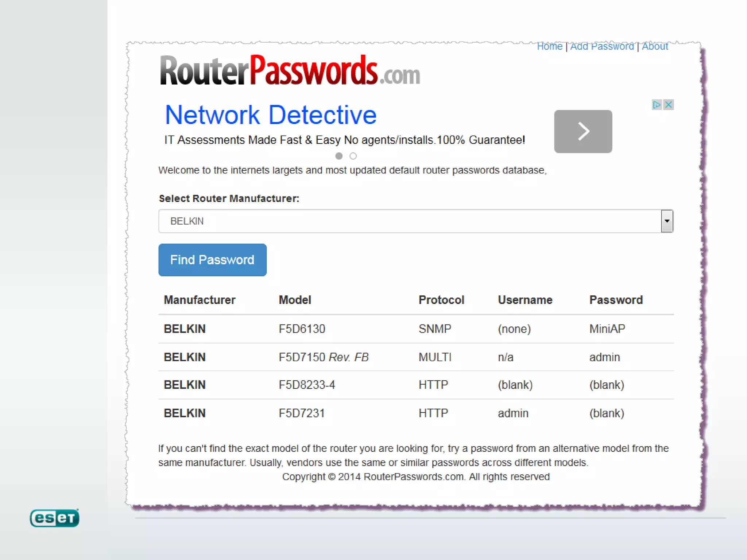Select the F5D8233-4 model cell
This screenshot has width=747, height=560.
307,385
